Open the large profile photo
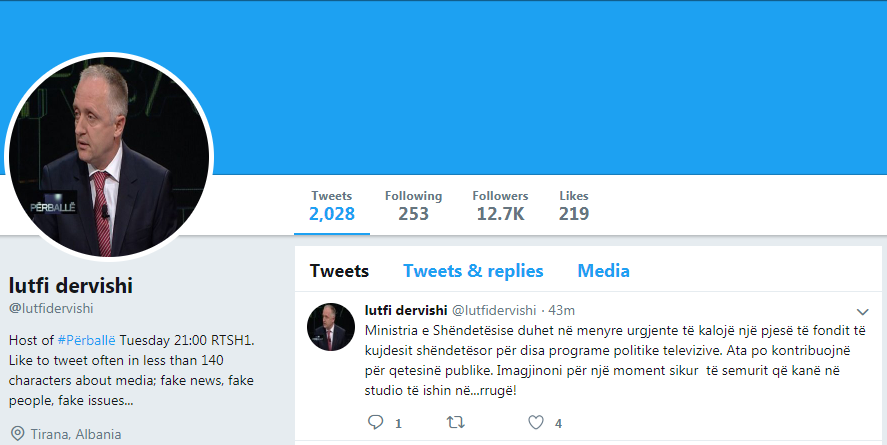 point(110,156)
